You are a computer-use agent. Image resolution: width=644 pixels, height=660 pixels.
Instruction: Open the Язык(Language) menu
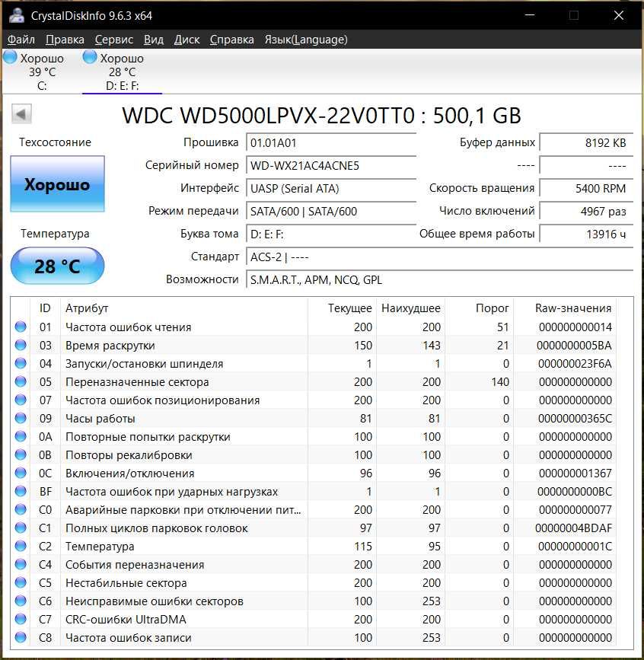click(x=306, y=40)
